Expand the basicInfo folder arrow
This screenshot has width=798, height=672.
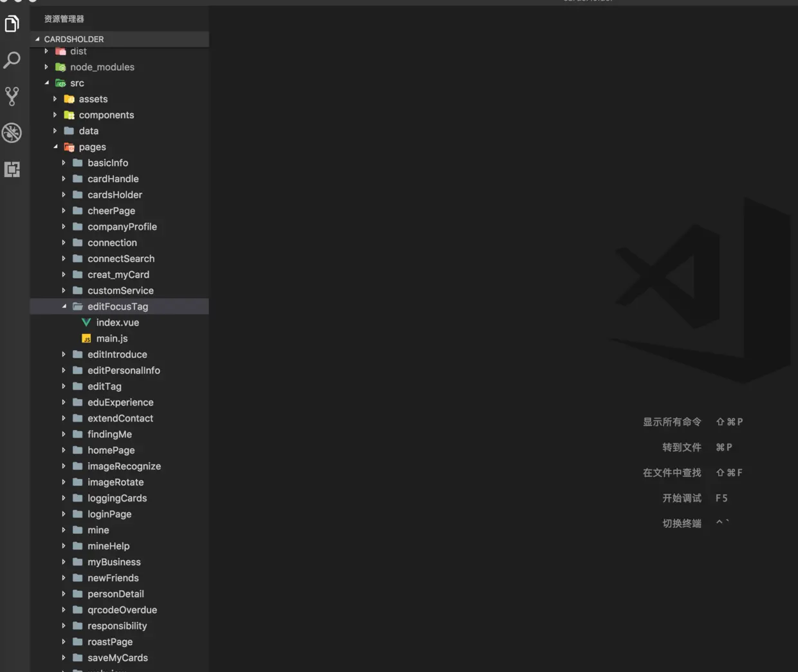pos(64,163)
